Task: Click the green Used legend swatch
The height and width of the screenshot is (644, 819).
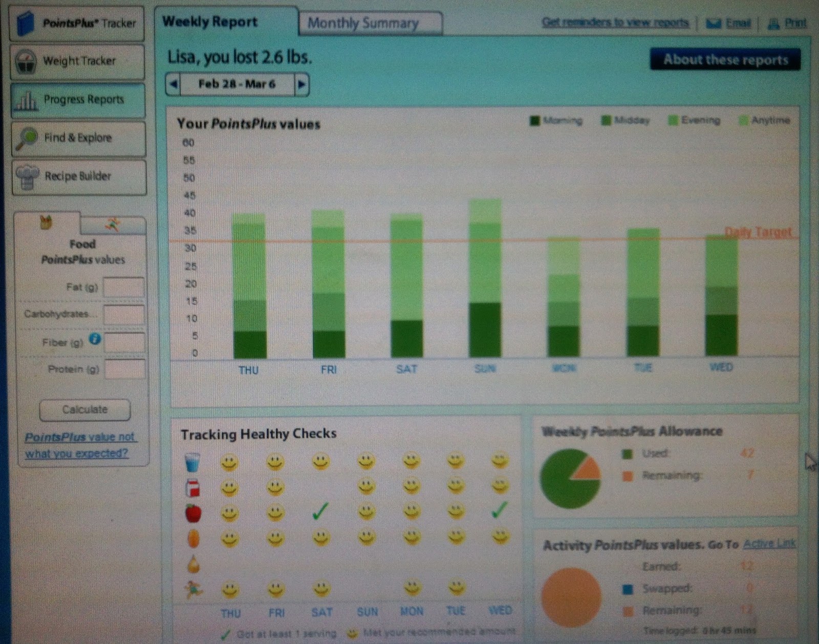Action: 627,454
